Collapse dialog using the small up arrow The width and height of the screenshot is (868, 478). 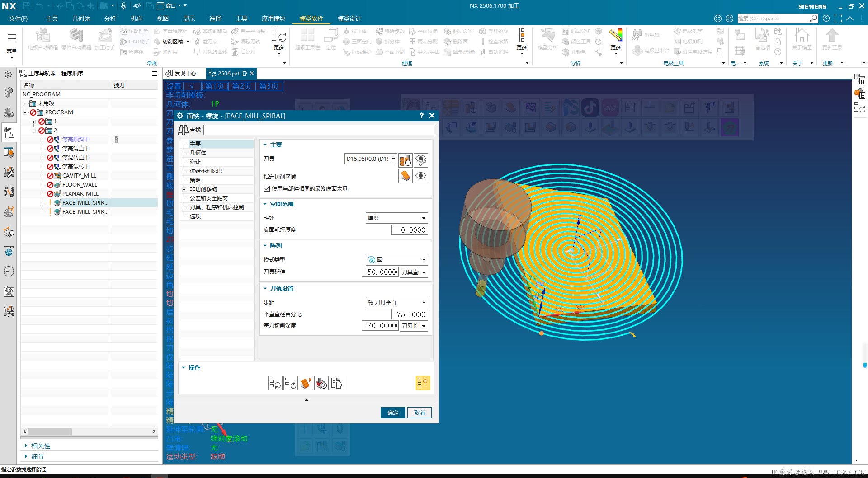[306, 400]
